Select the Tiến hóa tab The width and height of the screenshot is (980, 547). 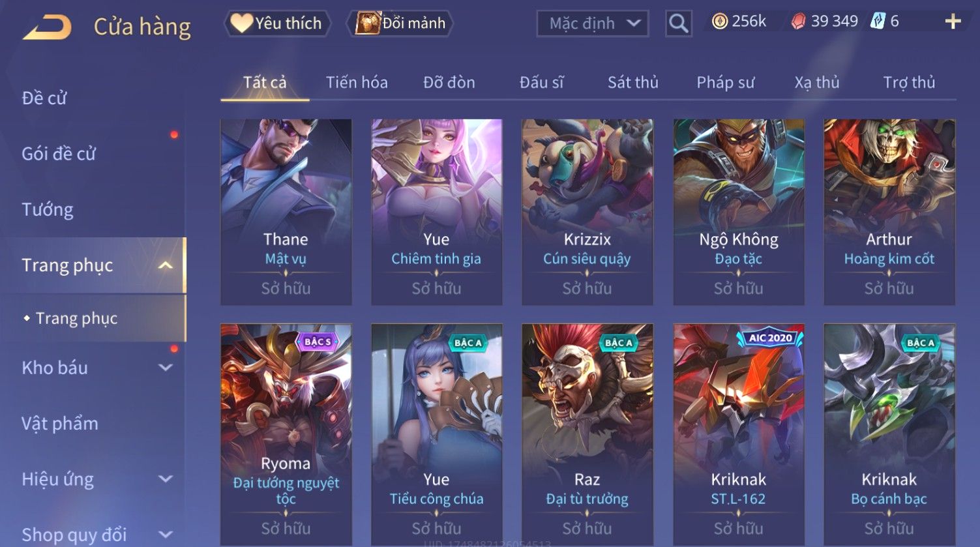[x=357, y=83]
